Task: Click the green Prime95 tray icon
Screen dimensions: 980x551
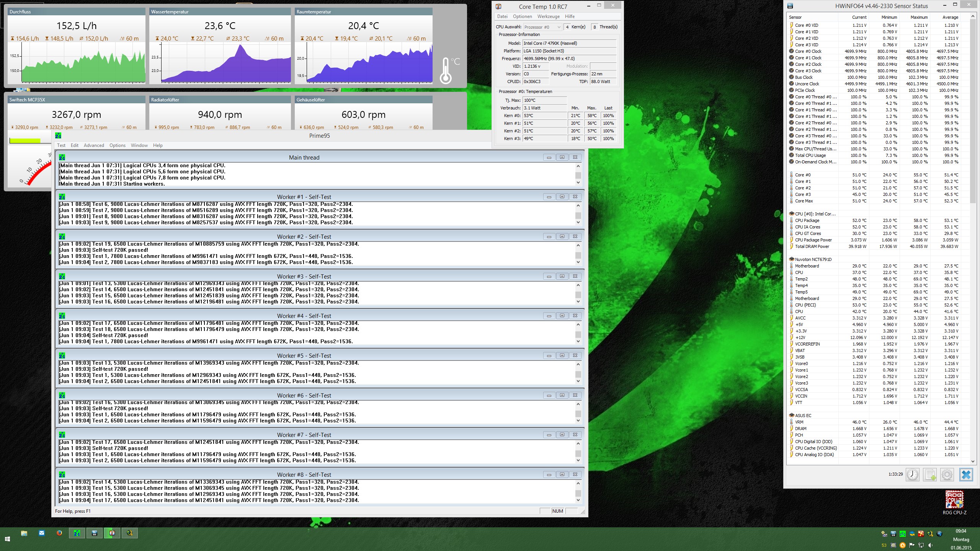Action: click(903, 534)
